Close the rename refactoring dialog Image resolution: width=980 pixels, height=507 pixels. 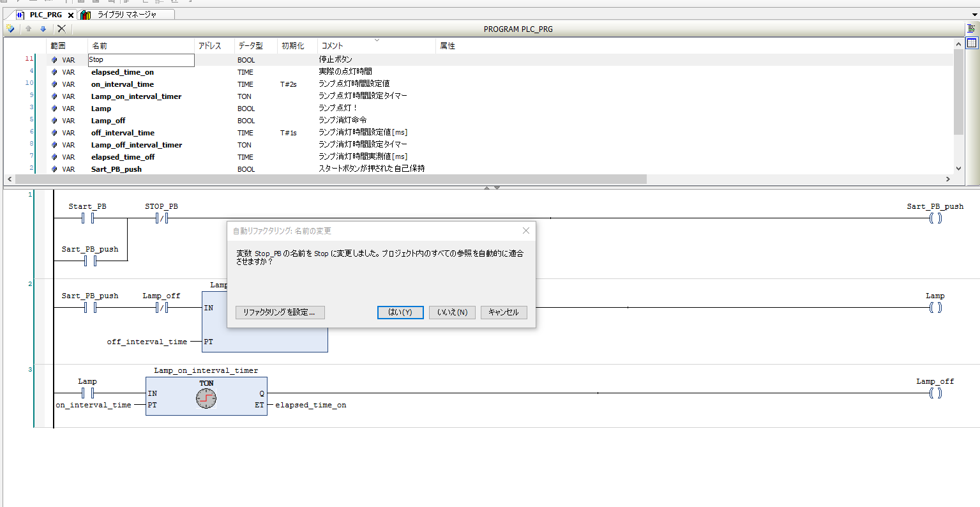526,231
